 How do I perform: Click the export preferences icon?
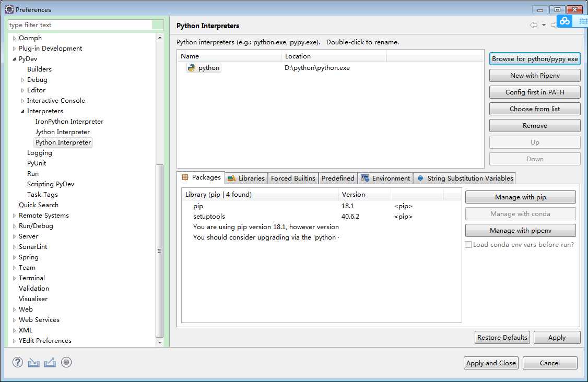click(x=50, y=363)
